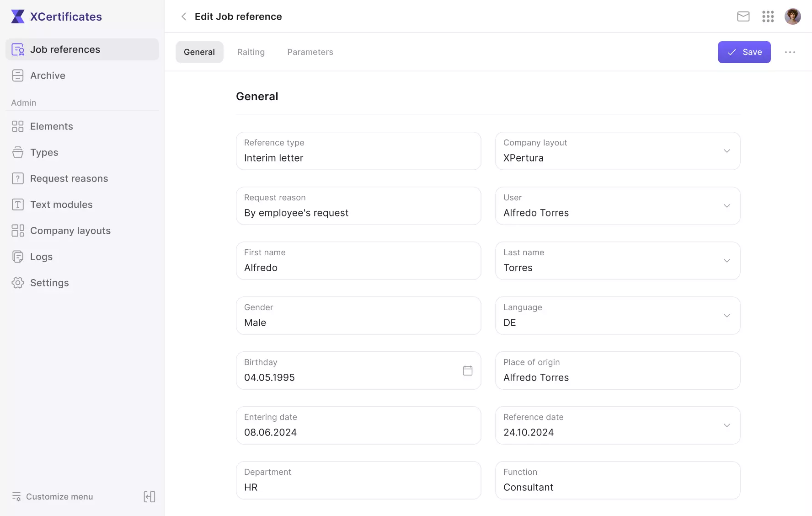Image resolution: width=812 pixels, height=516 pixels.
Task: Click the Save button
Action: point(744,52)
